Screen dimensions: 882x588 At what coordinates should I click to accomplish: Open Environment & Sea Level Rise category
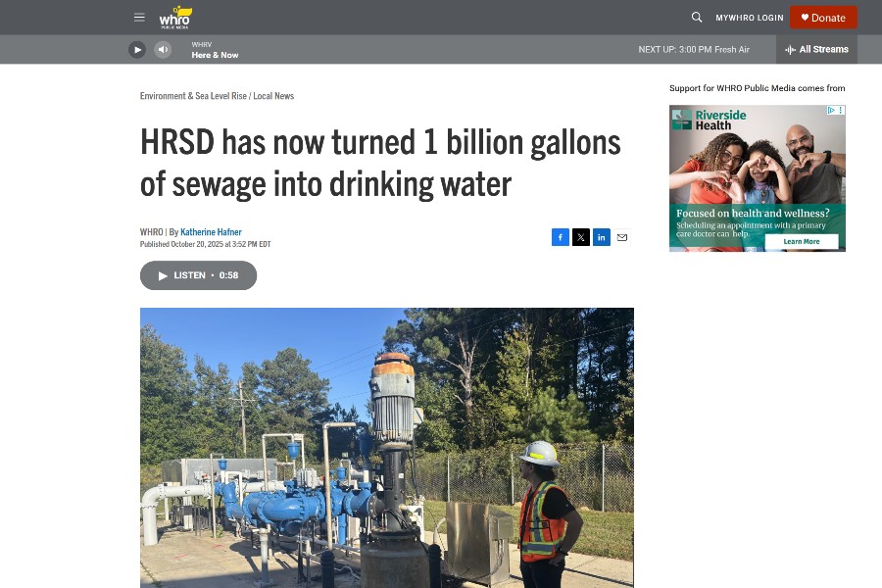pyautogui.click(x=193, y=96)
